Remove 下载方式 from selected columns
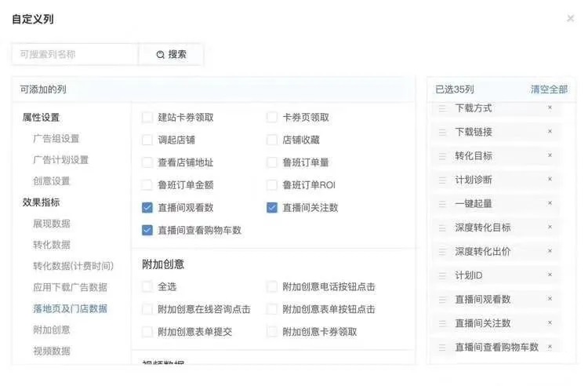 550,107
